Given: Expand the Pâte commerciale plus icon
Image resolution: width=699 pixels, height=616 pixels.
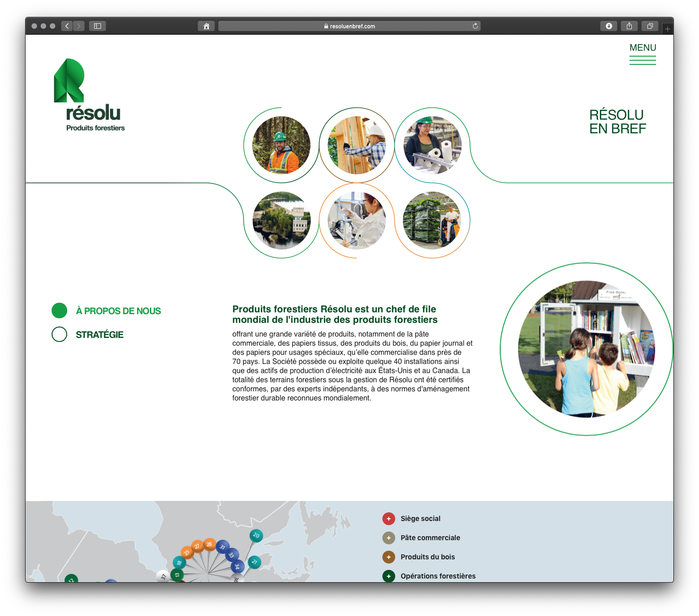Looking at the screenshot, I should [x=389, y=538].
